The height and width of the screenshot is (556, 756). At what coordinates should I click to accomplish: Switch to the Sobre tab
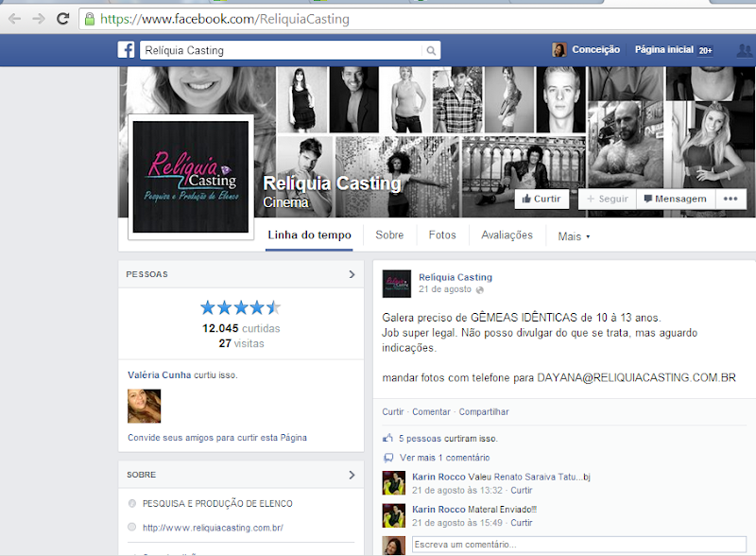(x=389, y=235)
